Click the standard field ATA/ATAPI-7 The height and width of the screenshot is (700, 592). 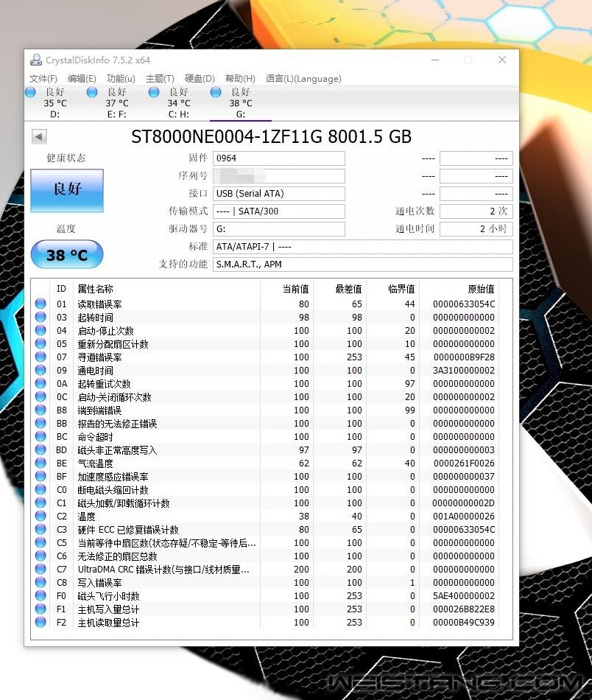(363, 246)
